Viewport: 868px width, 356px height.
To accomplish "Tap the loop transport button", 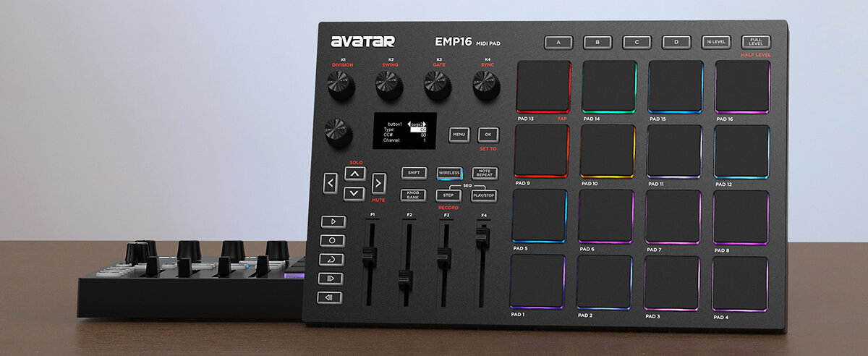I will click(331, 259).
